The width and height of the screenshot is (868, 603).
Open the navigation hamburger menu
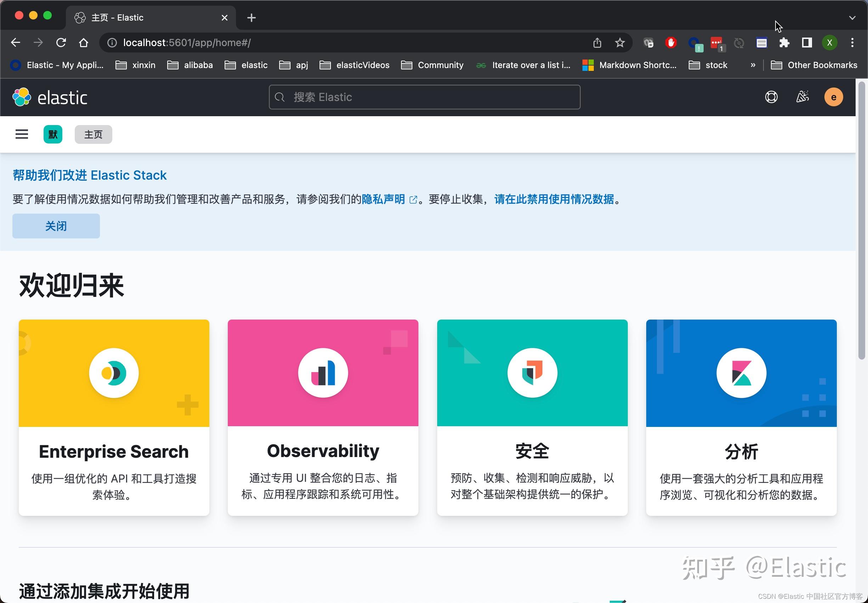tap(22, 134)
